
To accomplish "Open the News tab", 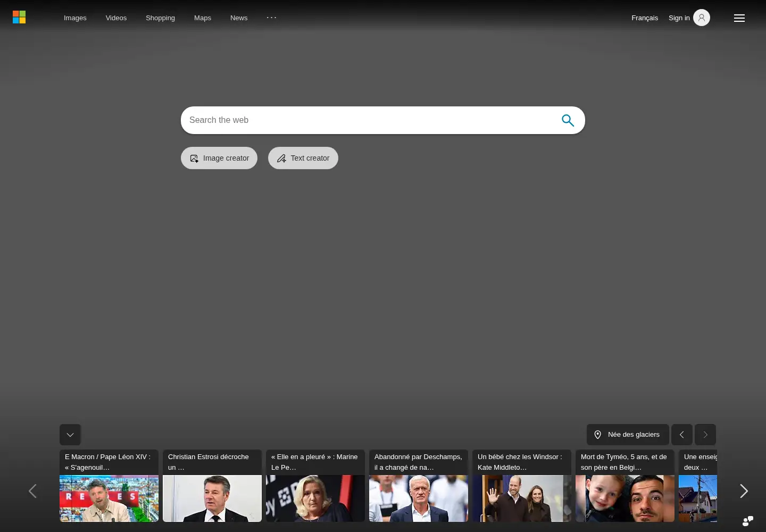I will tap(239, 18).
